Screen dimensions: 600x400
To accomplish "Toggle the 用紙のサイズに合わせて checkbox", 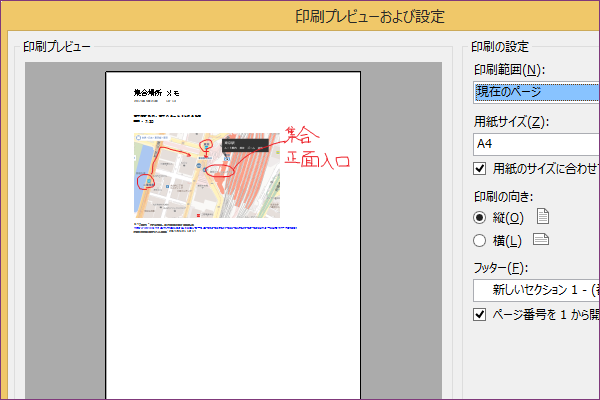I will (x=479, y=168).
